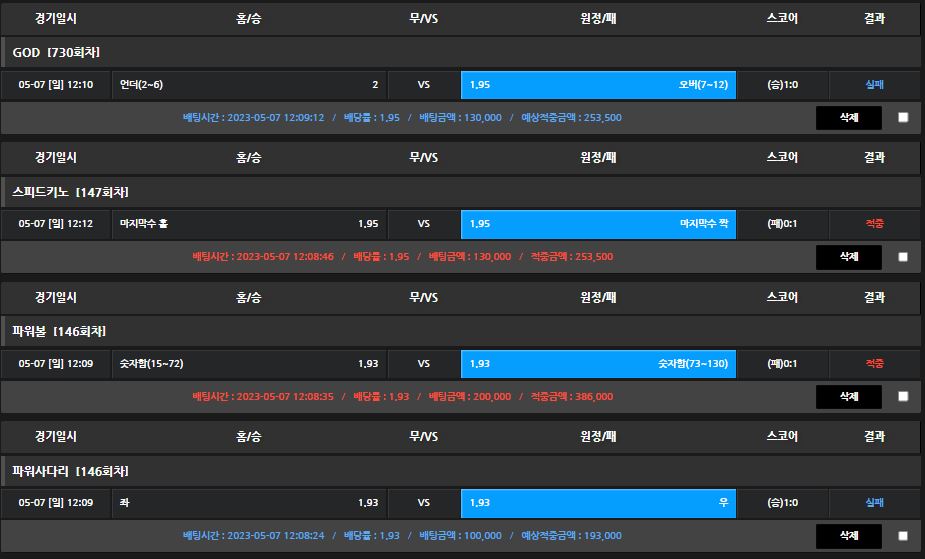The image size is (925, 559).
Task: Toggle the checkbox for the 파워사다리 bet
Action: click(903, 536)
